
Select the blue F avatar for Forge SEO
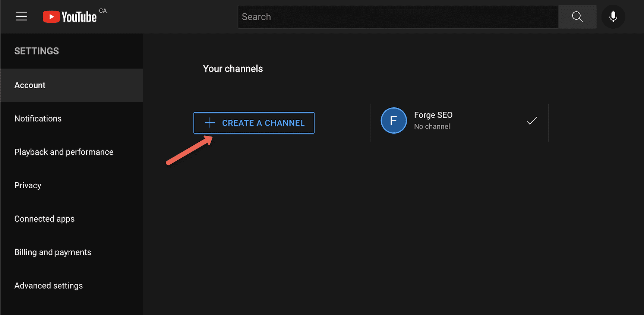394,120
